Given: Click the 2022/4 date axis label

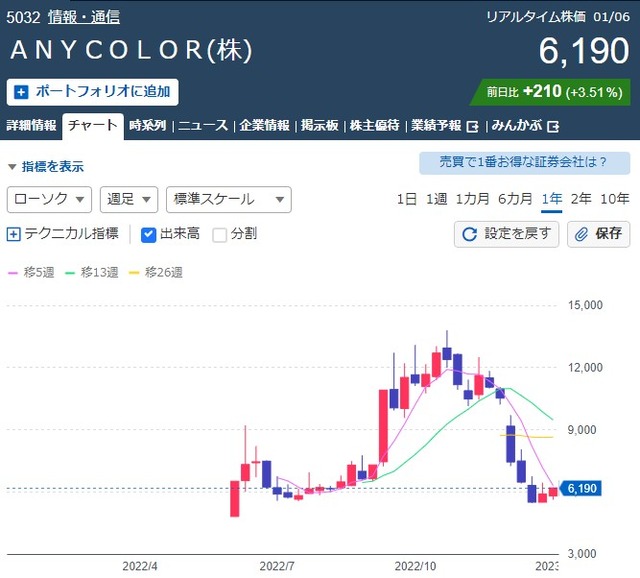Looking at the screenshot, I should (x=140, y=567).
